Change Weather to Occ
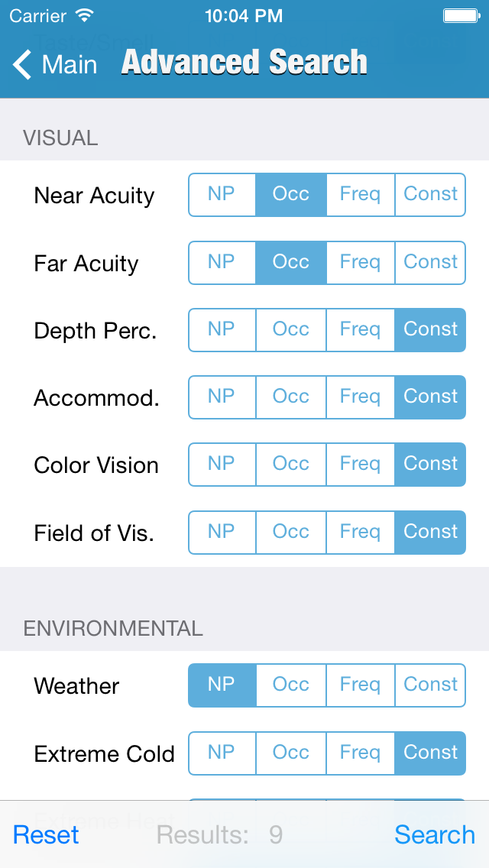Image resolution: width=489 pixels, height=868 pixels. pyautogui.click(x=291, y=685)
